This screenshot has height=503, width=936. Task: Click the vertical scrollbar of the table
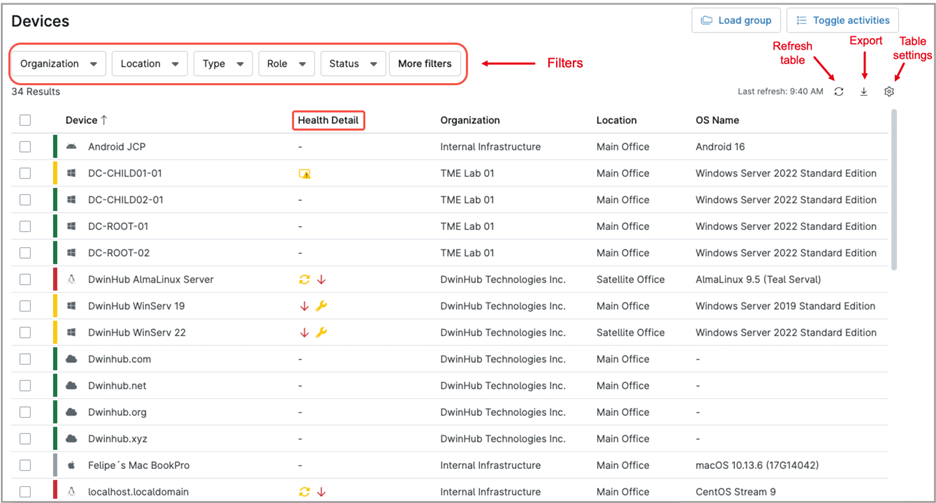[893, 190]
